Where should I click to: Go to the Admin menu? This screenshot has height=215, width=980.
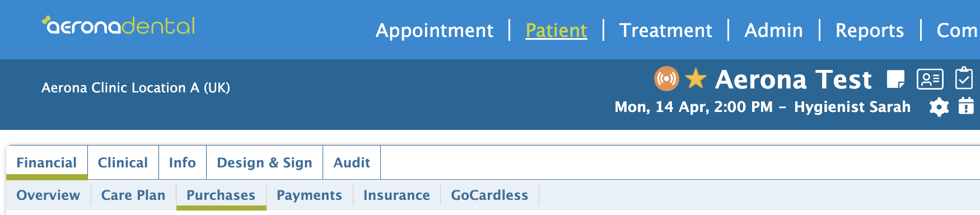pos(774,30)
